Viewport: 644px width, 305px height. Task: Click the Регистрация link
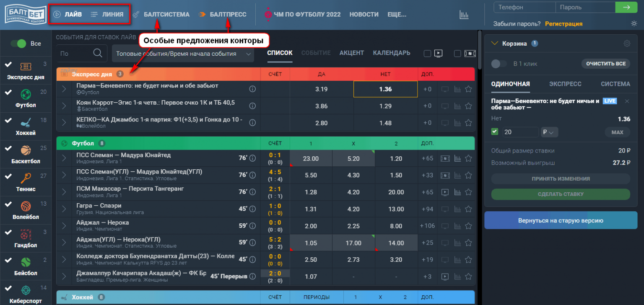click(x=563, y=24)
